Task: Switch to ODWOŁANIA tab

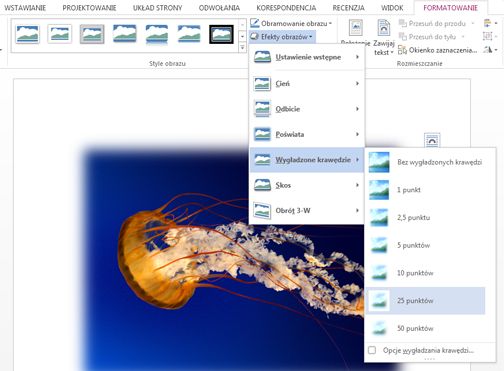Action: (219, 8)
